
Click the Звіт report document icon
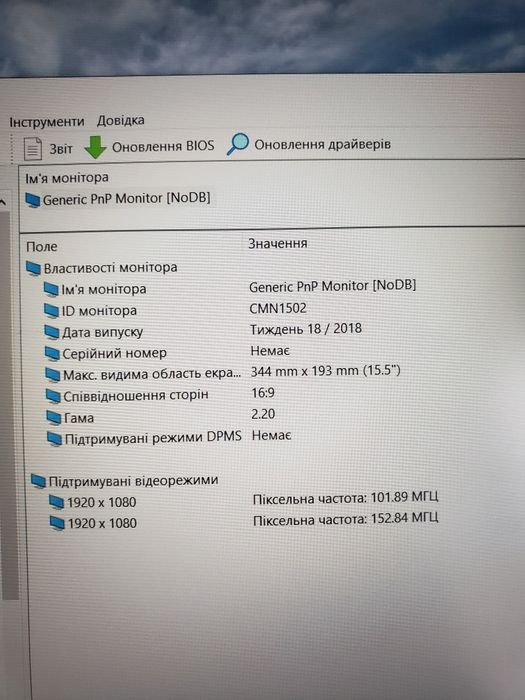point(32,149)
